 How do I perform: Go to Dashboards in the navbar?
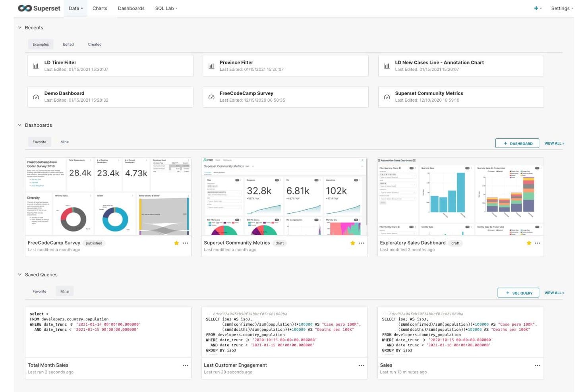(x=131, y=8)
